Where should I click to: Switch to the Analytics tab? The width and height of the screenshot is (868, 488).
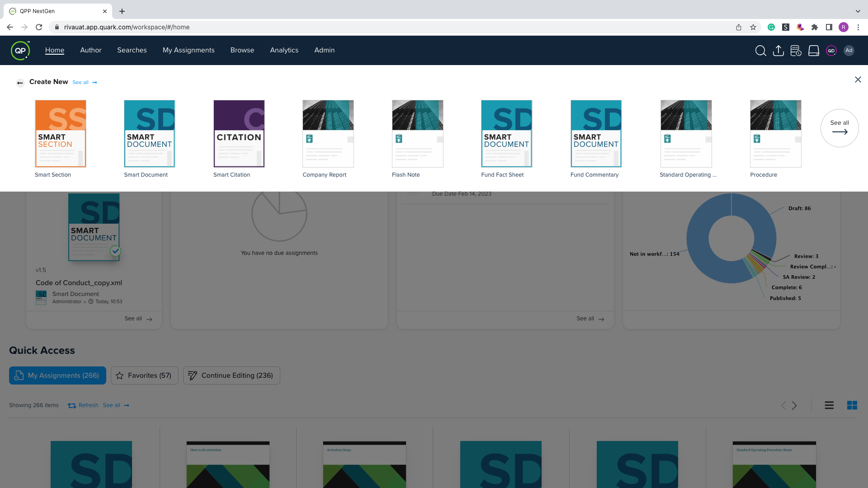click(284, 50)
